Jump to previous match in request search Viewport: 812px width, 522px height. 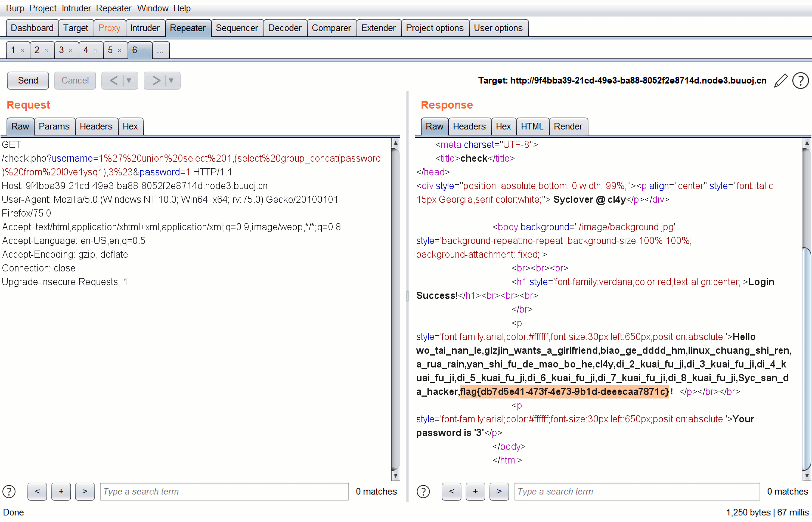click(37, 492)
